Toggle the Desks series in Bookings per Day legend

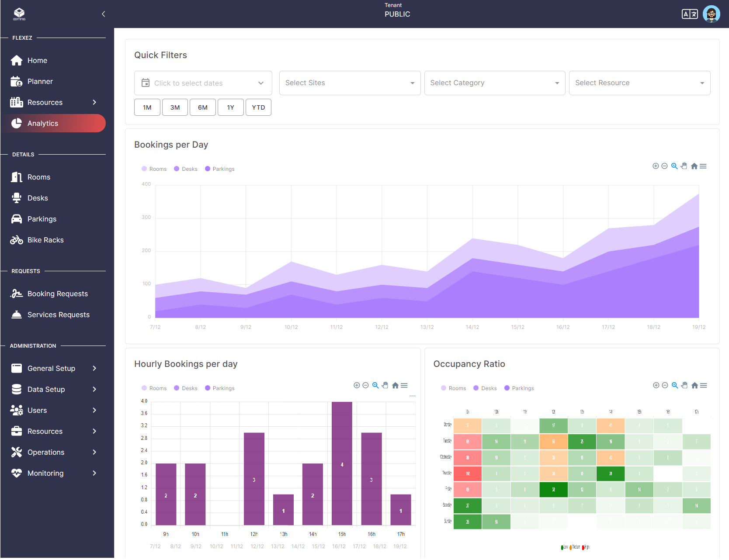[185, 169]
